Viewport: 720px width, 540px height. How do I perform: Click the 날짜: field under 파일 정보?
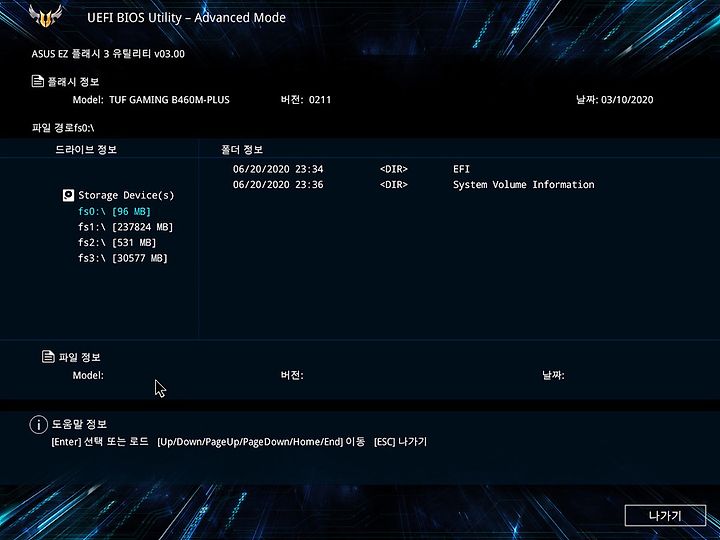[553, 375]
